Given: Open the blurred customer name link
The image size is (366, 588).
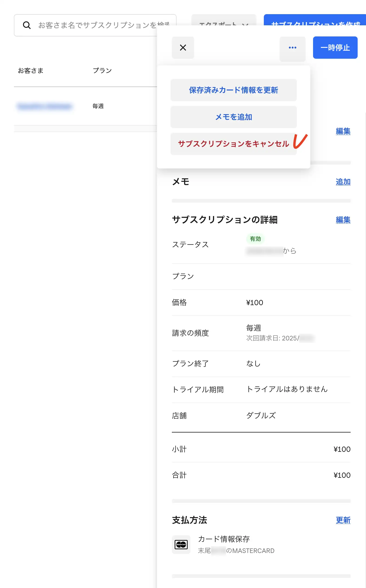Looking at the screenshot, I should (x=45, y=106).
